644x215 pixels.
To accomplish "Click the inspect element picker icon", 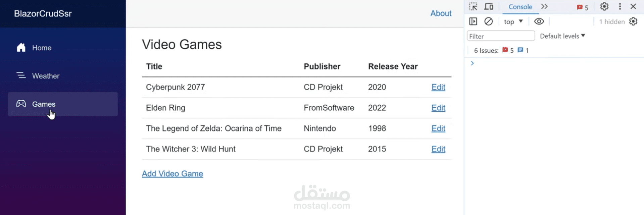I will coord(473,7).
